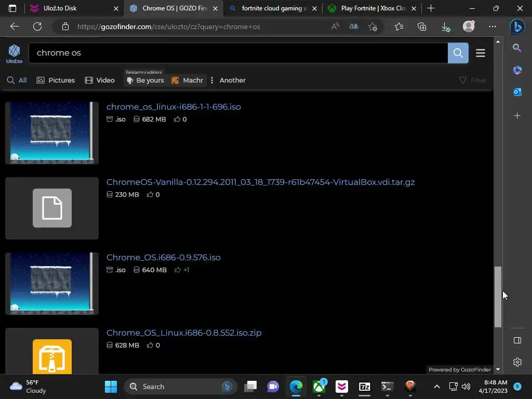
Task: Add a sidebar app with plus
Action: [x=517, y=116]
